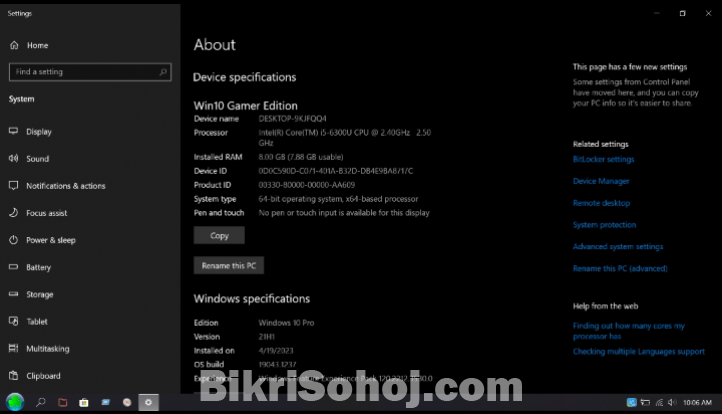This screenshot has width=722, height=414.
Task: Open the Start menu green orb
Action: [x=15, y=402]
